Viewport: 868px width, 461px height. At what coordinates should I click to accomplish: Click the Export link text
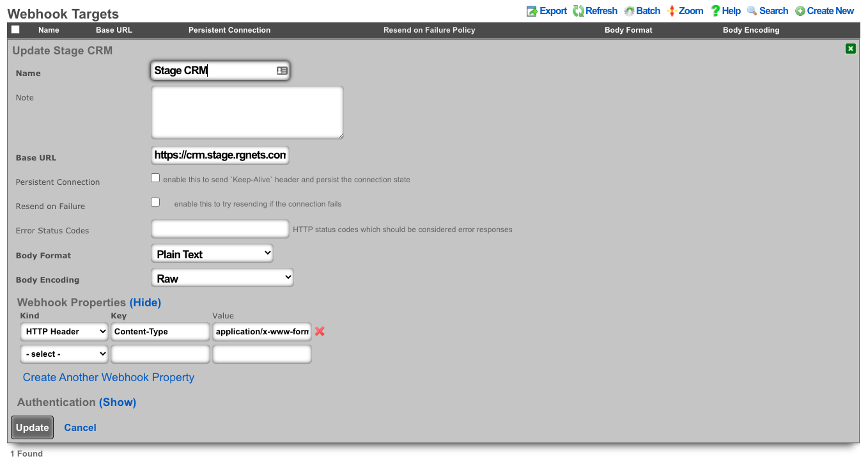click(x=554, y=11)
